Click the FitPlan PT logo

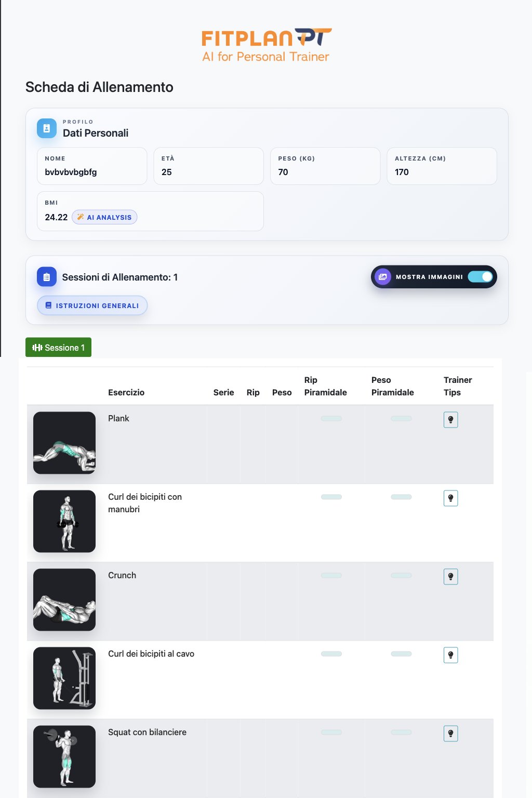pyautogui.click(x=266, y=46)
